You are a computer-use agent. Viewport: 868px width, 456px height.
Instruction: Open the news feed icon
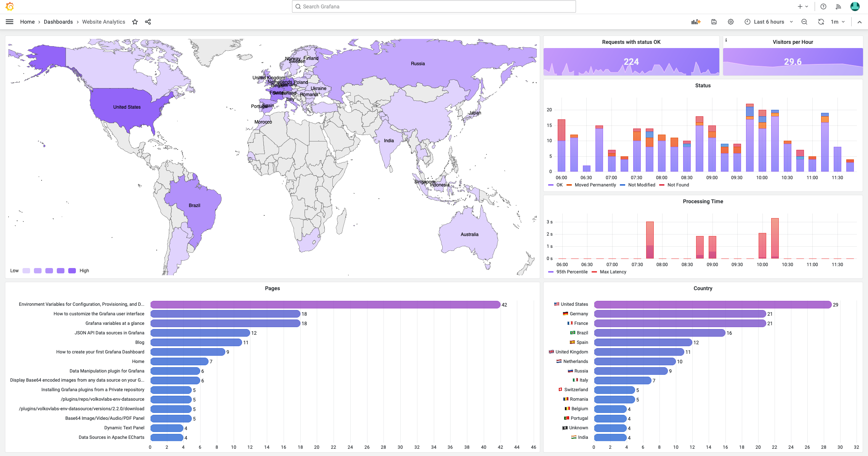tap(838, 6)
